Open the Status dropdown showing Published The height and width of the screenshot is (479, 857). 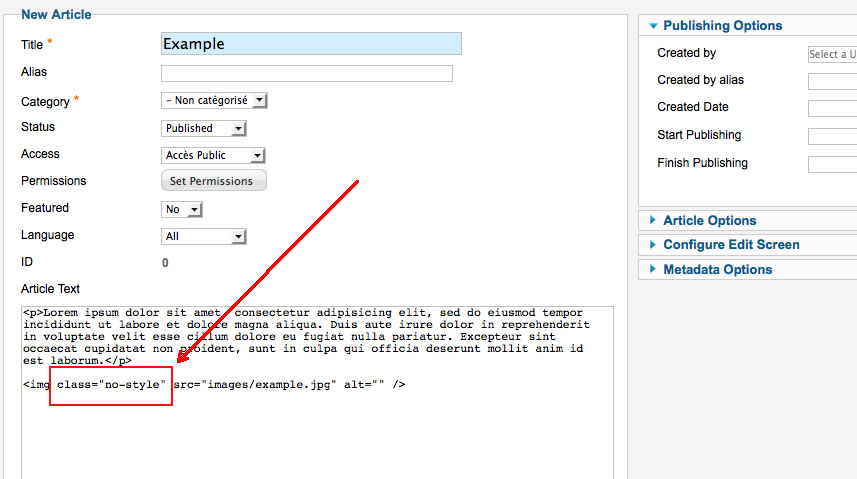(x=203, y=128)
